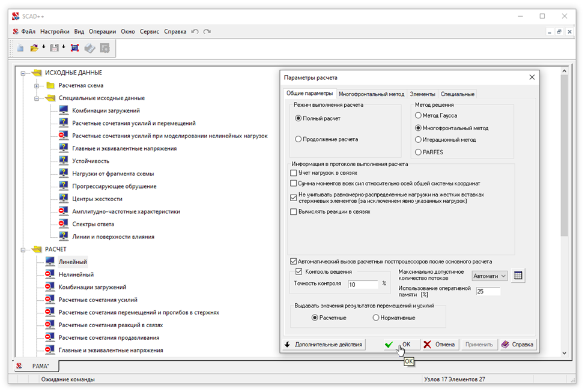Click the РАМА* document tab

pos(37,366)
